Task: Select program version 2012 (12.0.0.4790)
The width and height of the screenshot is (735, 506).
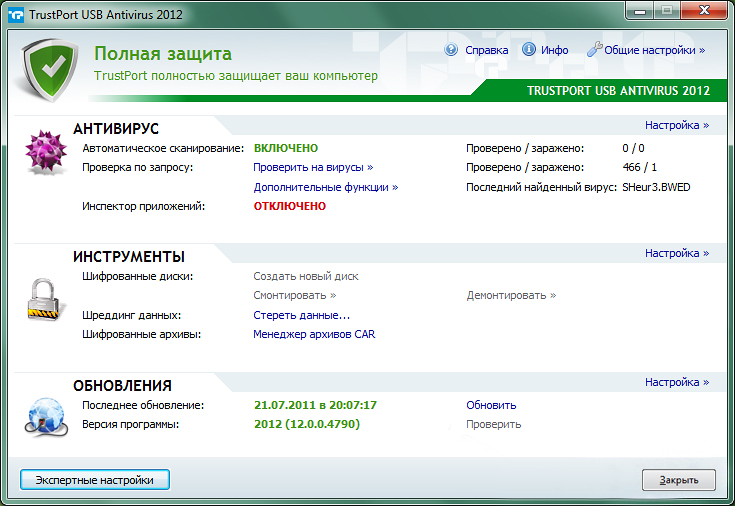Action: click(x=307, y=424)
